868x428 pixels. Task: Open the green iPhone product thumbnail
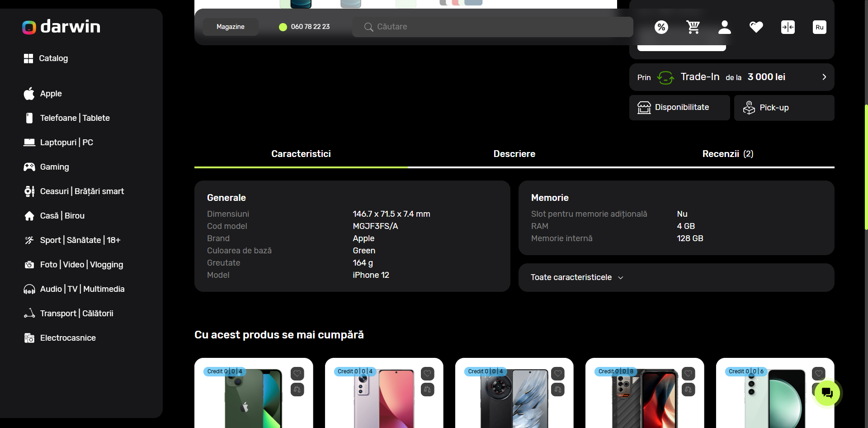(x=253, y=399)
